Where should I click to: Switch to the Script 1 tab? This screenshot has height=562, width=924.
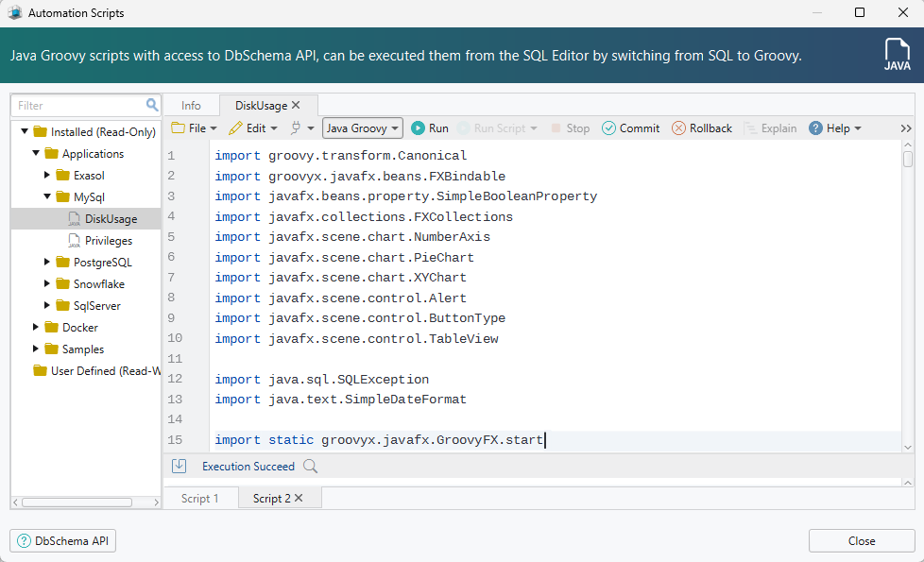[199, 499]
